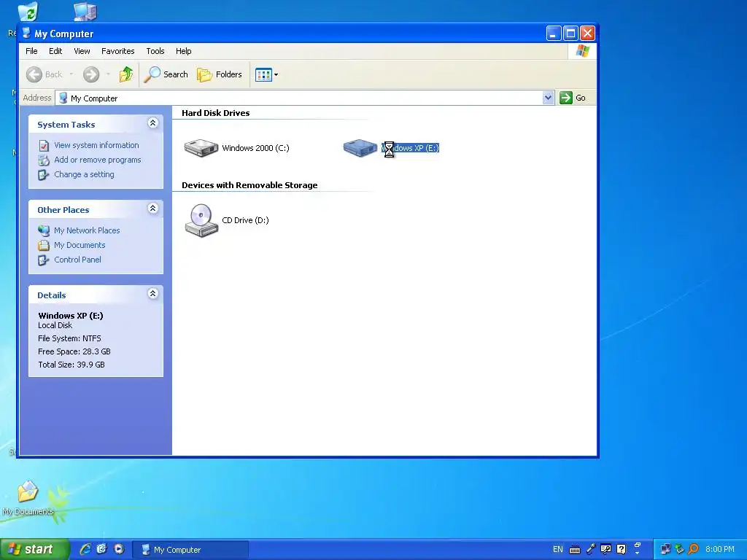Click Devices with Removable Storage header
This screenshot has width=747, height=560.
(x=249, y=185)
